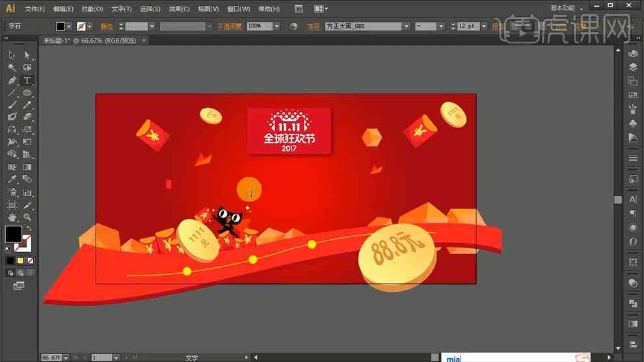Screen dimensions: 644x362
Task: Enable Draw Normal mode
Action: (x=10, y=273)
